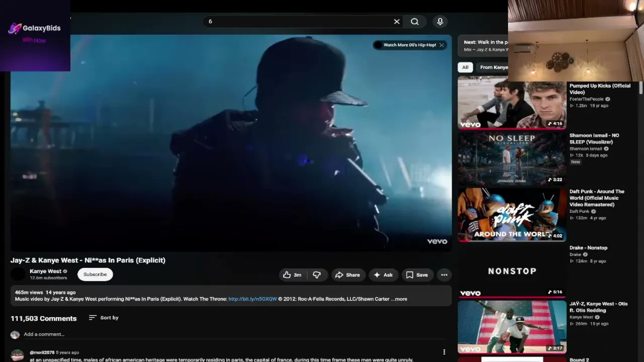
Task: Open Kanye West channel avatar under the video
Action: tap(18, 274)
